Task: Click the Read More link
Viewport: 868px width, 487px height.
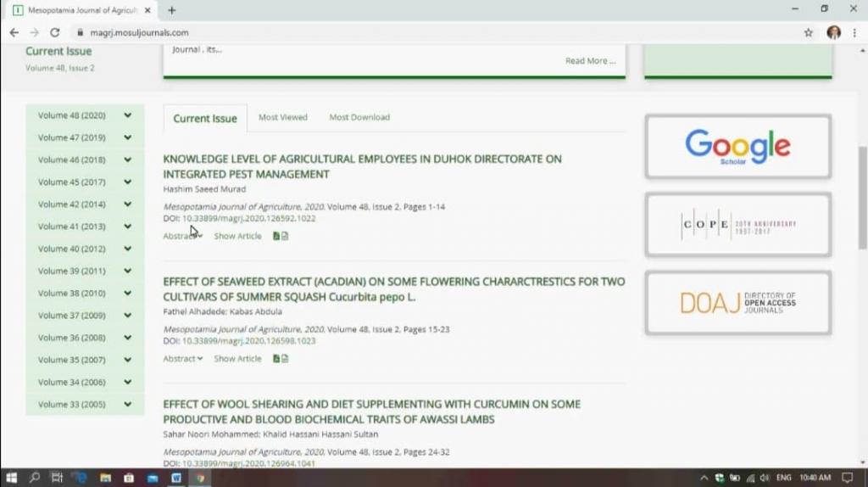Action: [x=590, y=61]
